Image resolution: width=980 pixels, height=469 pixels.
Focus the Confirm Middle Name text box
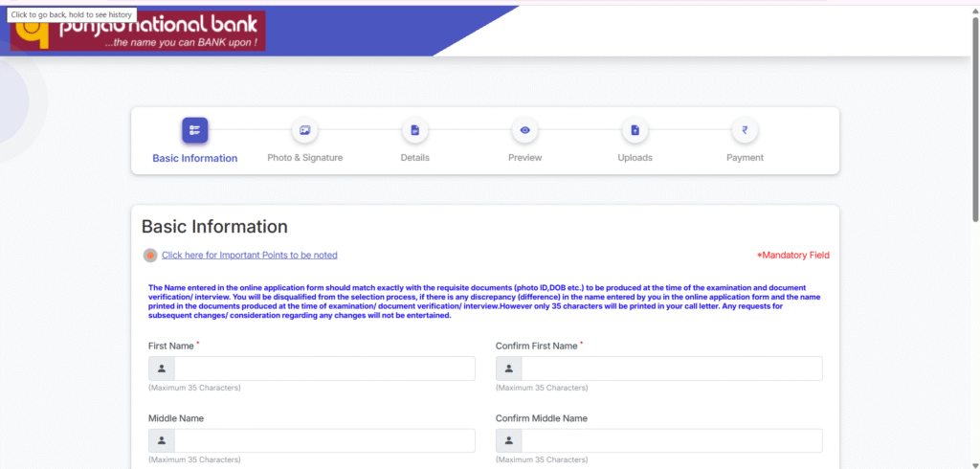tap(671, 440)
